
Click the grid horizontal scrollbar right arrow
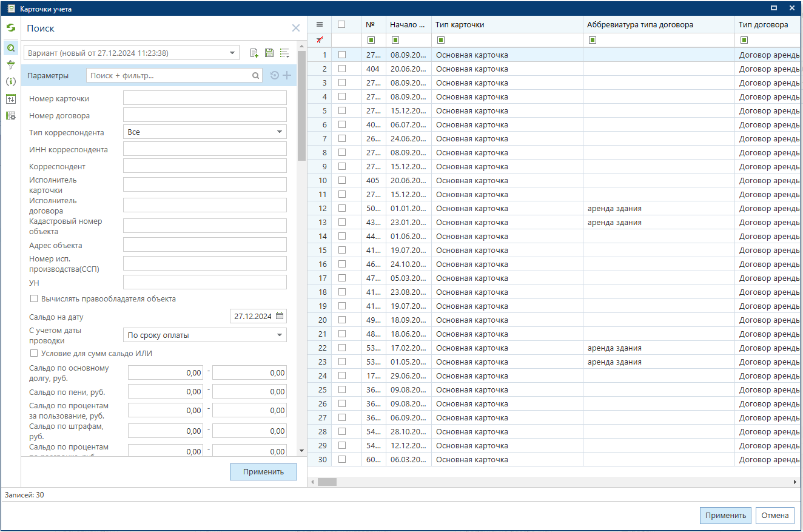point(796,482)
